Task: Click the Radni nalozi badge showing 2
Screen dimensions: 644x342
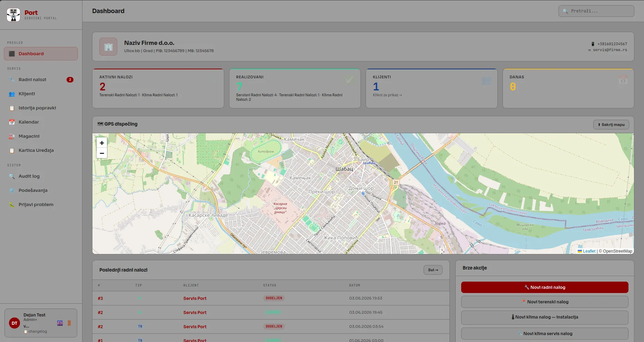Action: coord(70,80)
